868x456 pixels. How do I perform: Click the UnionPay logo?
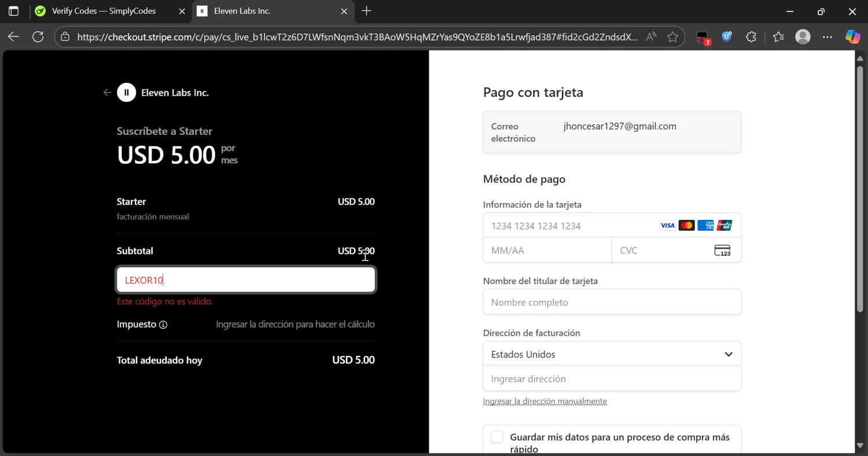pos(724,226)
